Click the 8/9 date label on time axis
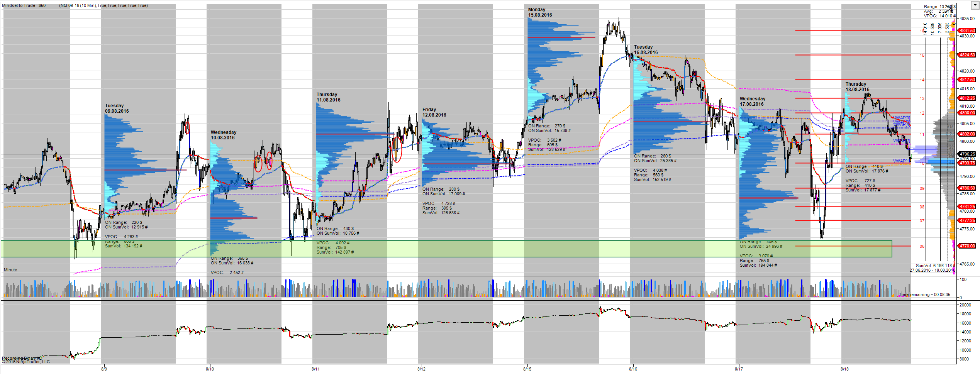Image resolution: width=980 pixels, height=374 pixels. point(104,369)
